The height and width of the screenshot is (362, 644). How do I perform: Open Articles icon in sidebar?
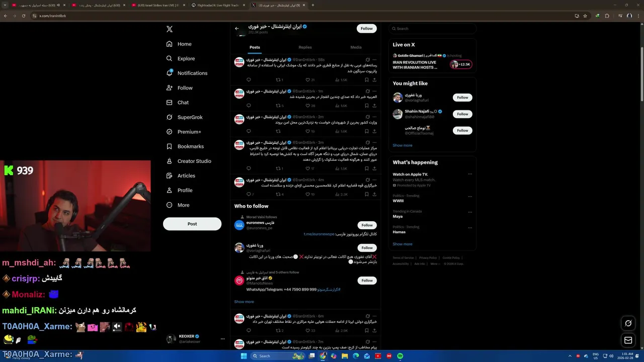[170, 175]
